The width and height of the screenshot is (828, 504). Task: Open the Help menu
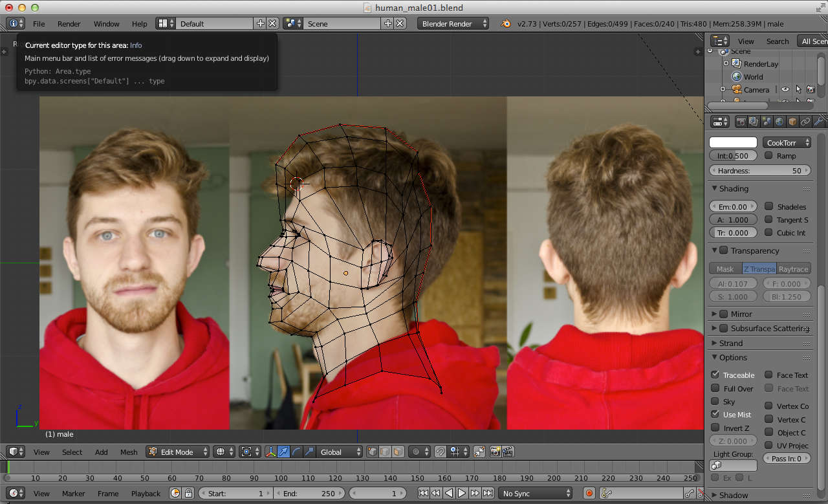point(140,24)
